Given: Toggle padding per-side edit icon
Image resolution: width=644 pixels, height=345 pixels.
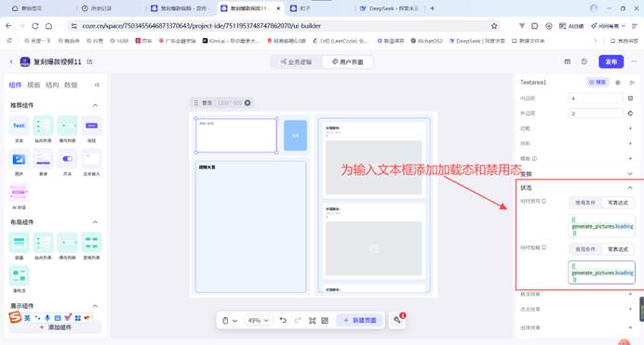Looking at the screenshot, I should (630, 99).
